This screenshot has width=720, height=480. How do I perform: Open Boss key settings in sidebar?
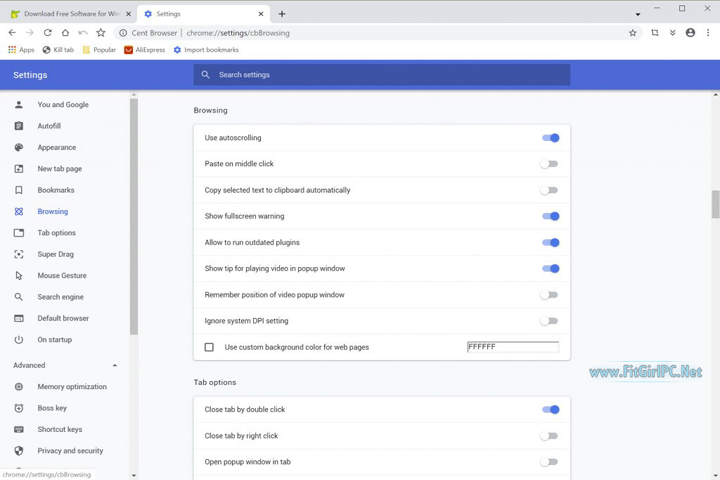click(52, 408)
